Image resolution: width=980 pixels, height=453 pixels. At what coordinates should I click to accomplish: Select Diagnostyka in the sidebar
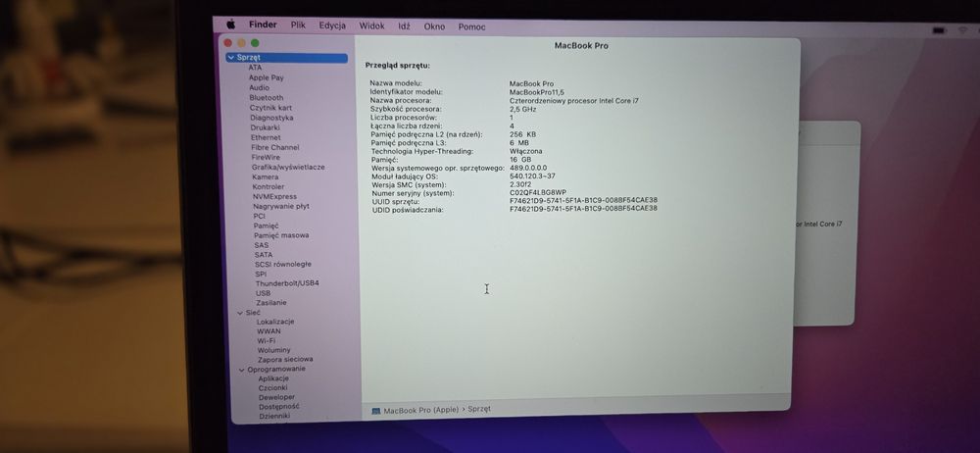(271, 118)
